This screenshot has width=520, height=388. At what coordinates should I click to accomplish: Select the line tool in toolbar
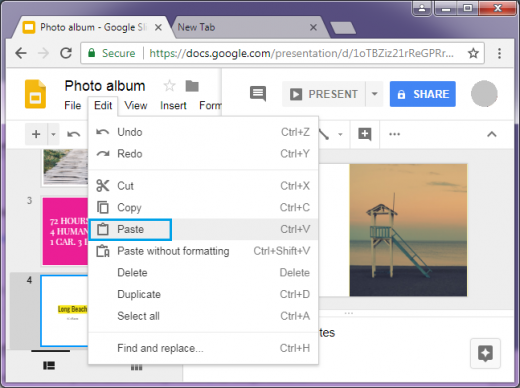[324, 134]
